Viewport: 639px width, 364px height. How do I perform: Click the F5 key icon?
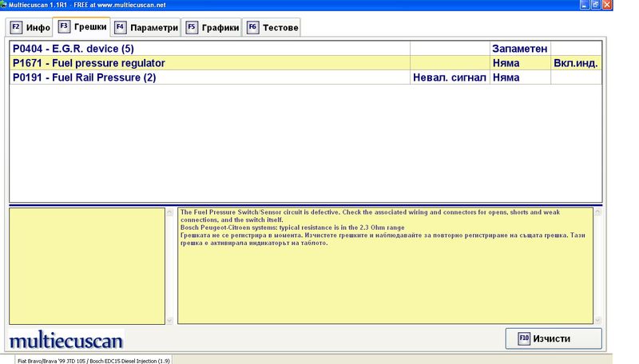pos(192,28)
